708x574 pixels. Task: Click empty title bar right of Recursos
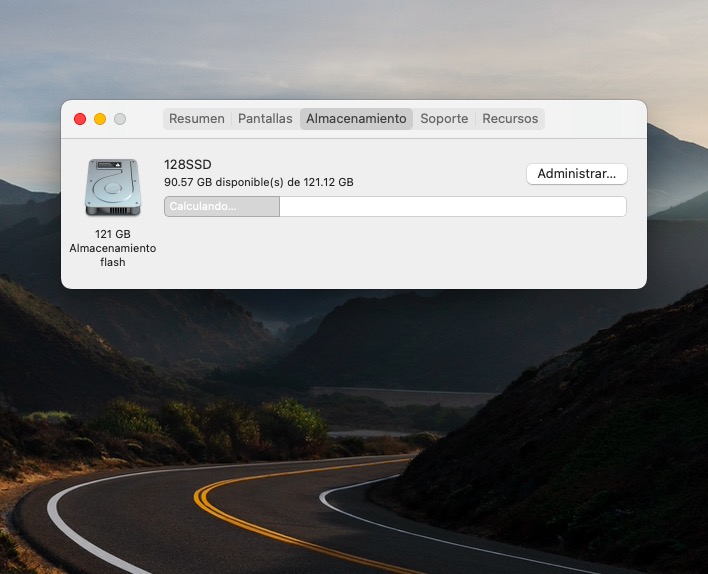pos(594,119)
